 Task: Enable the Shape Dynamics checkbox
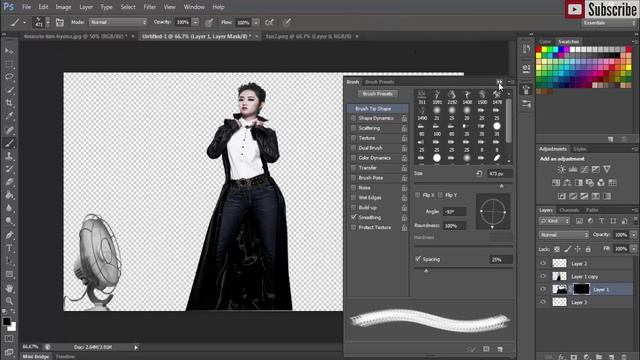point(353,118)
